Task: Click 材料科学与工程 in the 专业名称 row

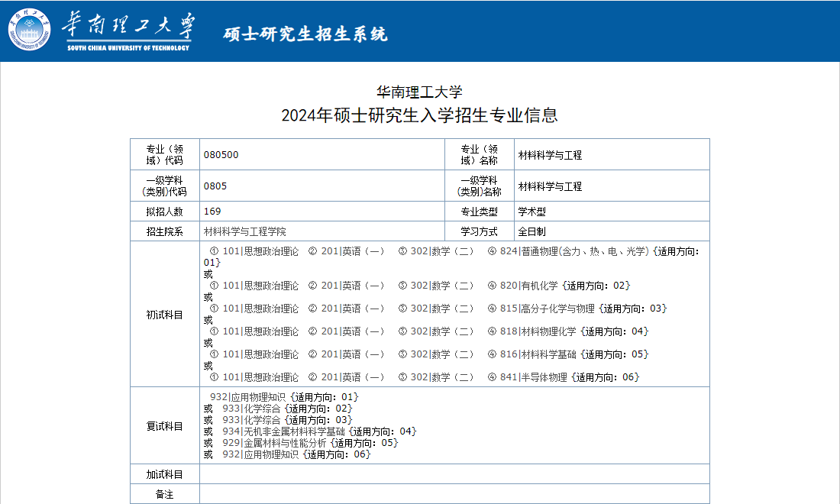Action: [x=550, y=155]
